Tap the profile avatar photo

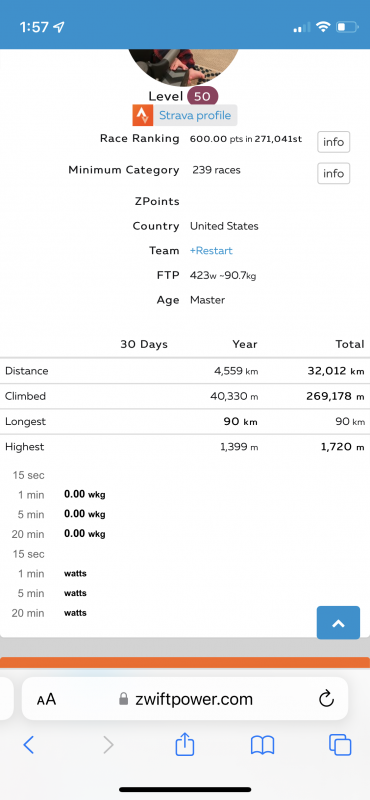tap(184, 67)
